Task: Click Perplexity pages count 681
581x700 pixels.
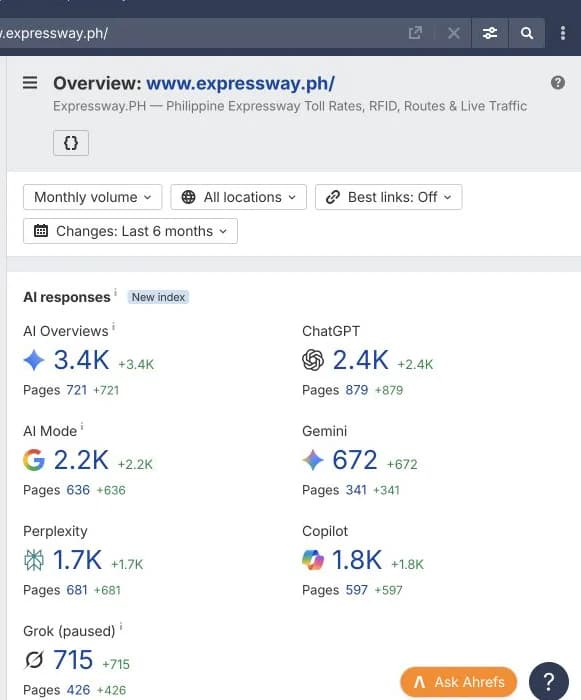Action: point(77,590)
